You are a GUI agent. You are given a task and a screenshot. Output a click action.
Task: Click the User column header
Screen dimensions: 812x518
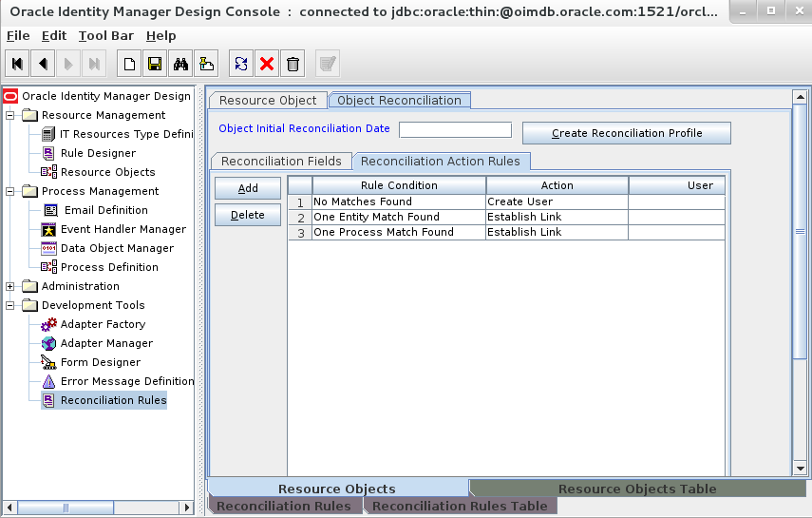coord(677,185)
